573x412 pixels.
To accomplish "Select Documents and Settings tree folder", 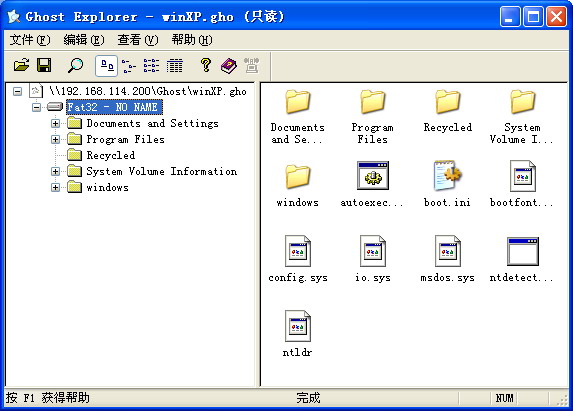I will 152,123.
